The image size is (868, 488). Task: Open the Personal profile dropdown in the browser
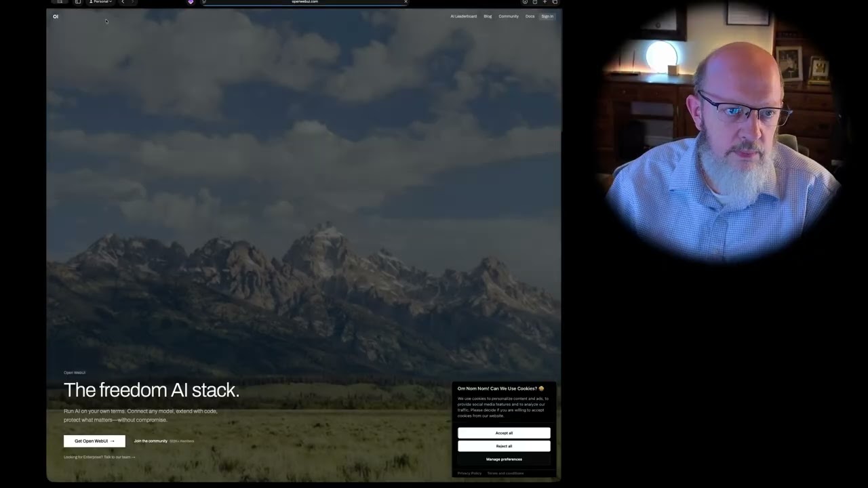tap(100, 2)
